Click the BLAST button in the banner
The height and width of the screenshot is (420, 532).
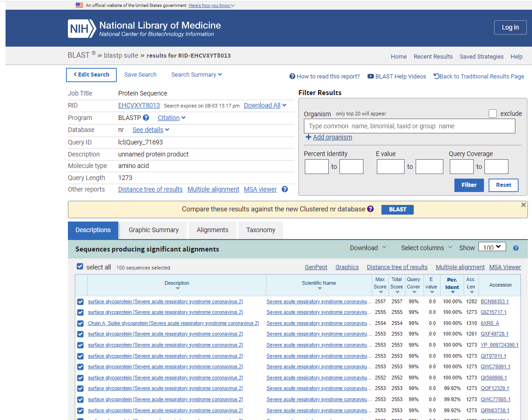pyautogui.click(x=397, y=210)
